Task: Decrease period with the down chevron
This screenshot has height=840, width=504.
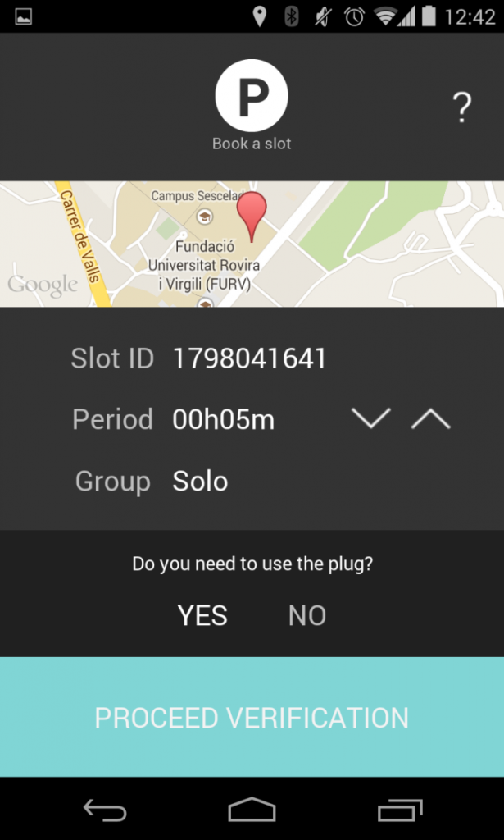Action: pos(370,419)
